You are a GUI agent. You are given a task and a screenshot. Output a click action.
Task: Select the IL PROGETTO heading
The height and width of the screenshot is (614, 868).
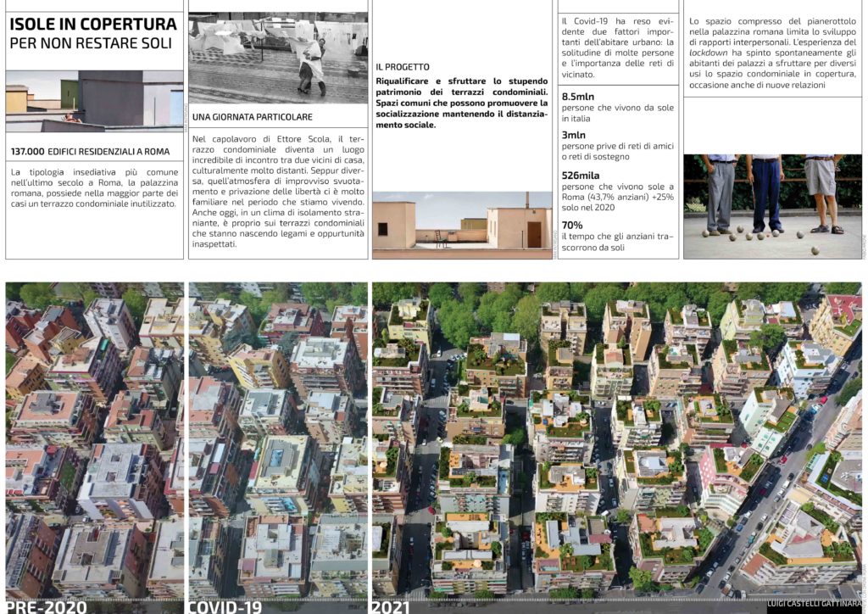coord(403,67)
